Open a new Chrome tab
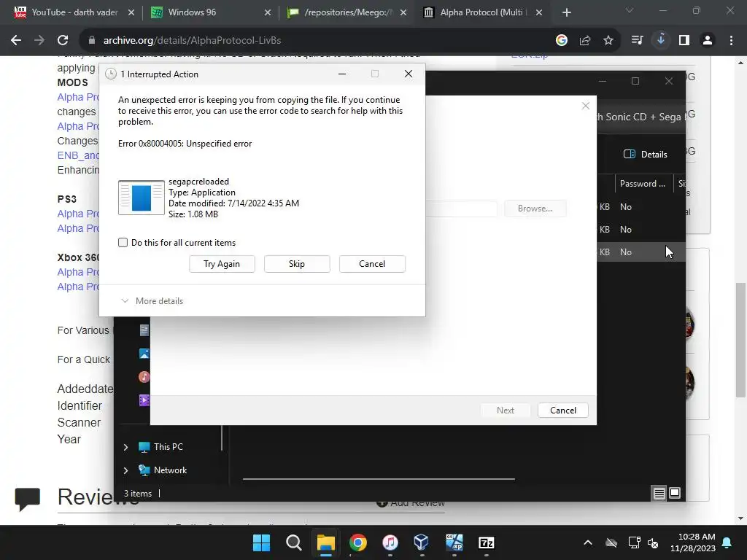747x560 pixels. [566, 12]
